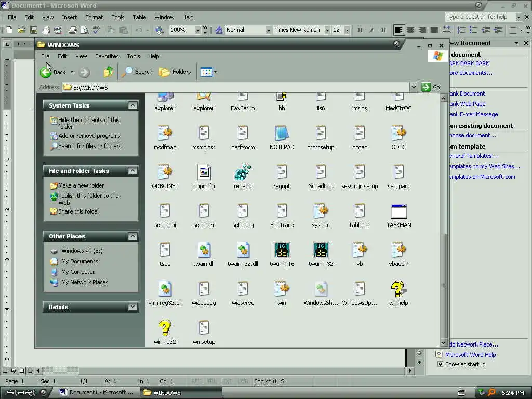Open the font size 12 dropdown
The width and height of the screenshot is (532, 399).
347,30
